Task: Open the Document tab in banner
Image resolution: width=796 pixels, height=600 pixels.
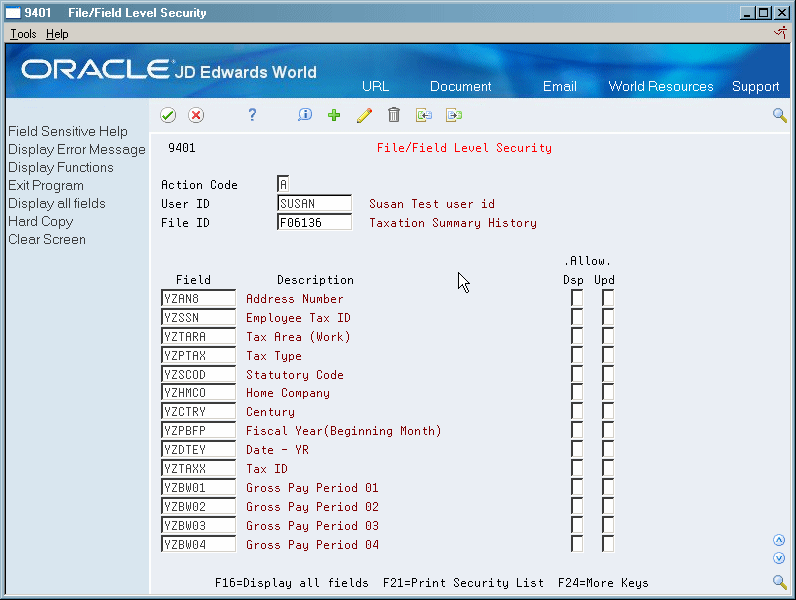Action: (460, 86)
